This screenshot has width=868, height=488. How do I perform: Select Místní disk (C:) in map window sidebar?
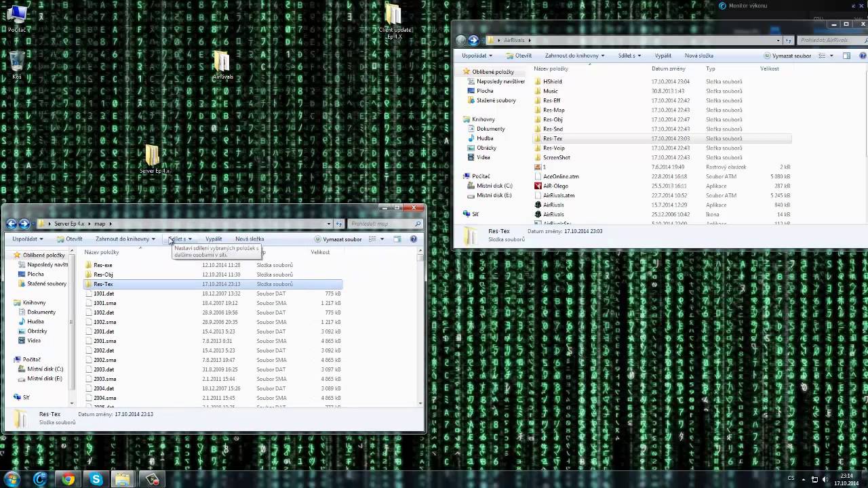point(40,369)
